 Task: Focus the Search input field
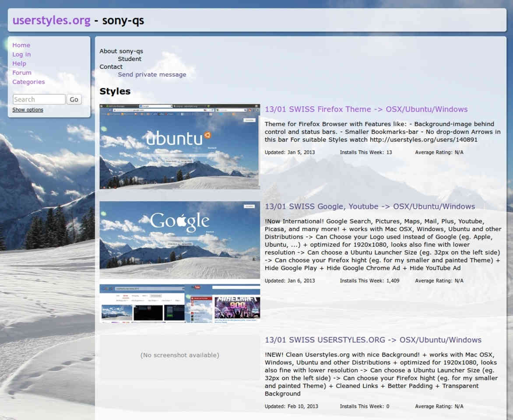39,99
